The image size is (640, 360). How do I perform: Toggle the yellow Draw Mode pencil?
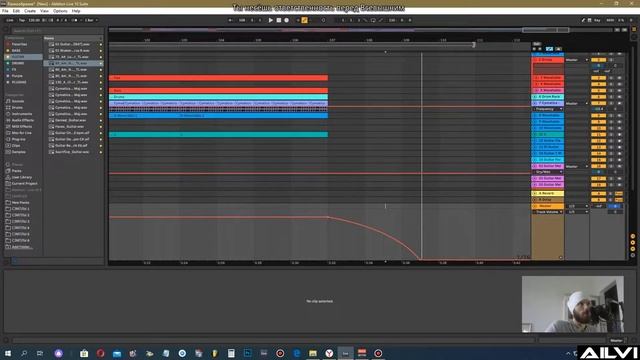pyautogui.click(x=304, y=20)
